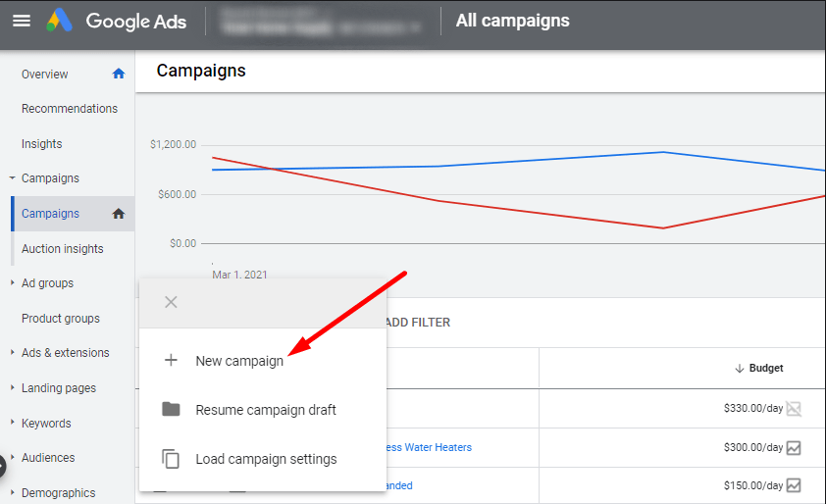Sort by the Budget column arrow
This screenshot has width=826, height=504.
click(x=739, y=368)
